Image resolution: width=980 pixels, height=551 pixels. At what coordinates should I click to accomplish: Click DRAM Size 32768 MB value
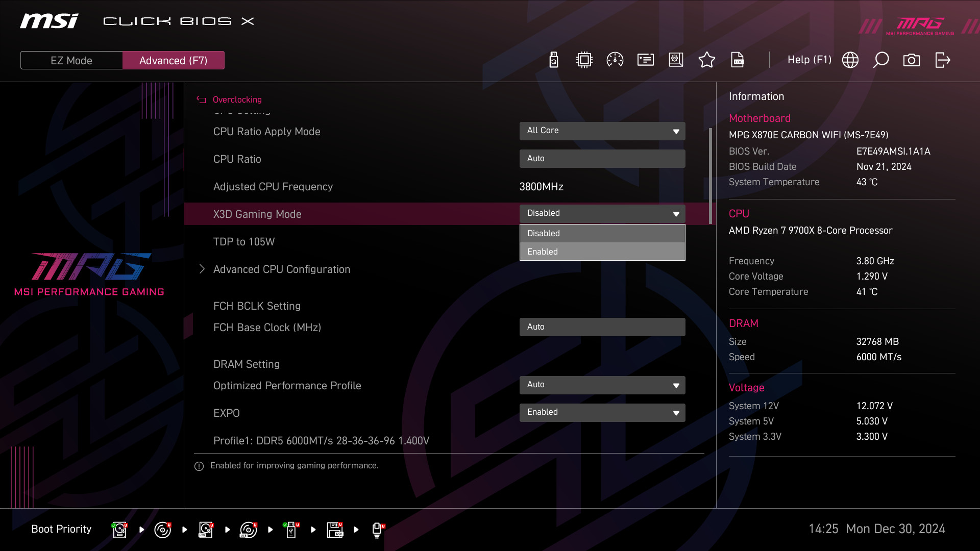tap(877, 342)
